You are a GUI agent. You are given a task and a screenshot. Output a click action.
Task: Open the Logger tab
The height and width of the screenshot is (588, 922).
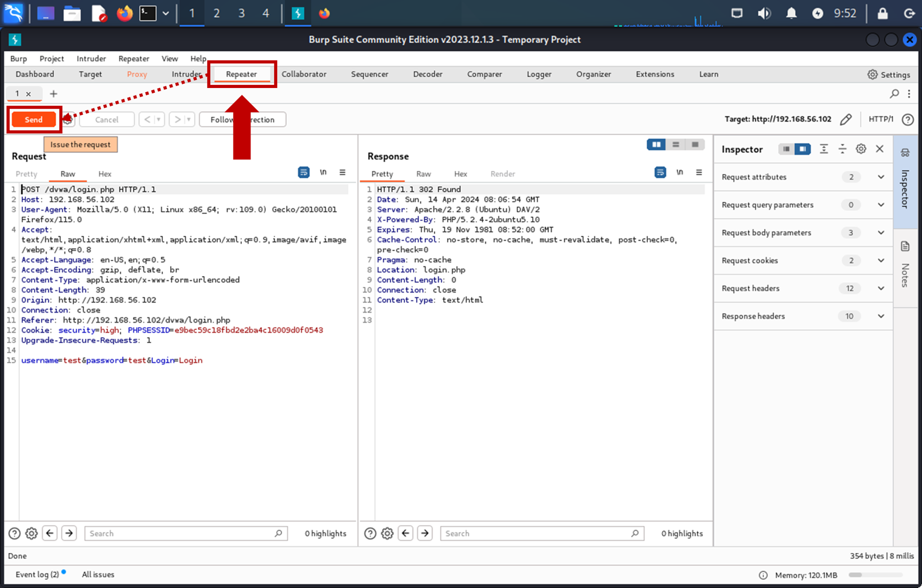click(539, 74)
